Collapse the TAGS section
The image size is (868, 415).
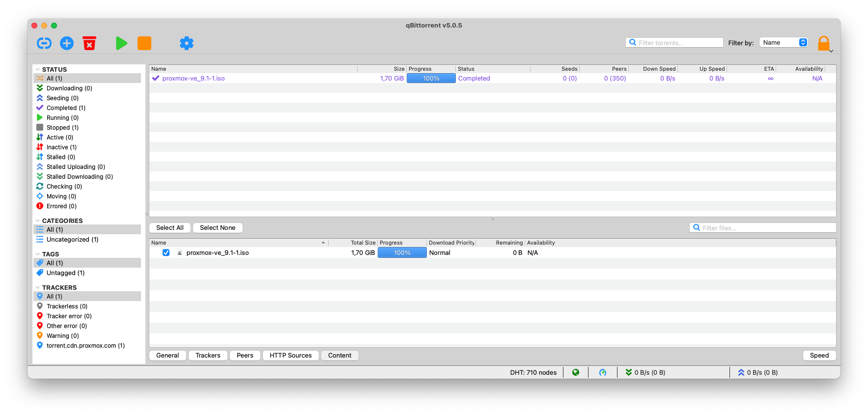pyautogui.click(x=38, y=254)
